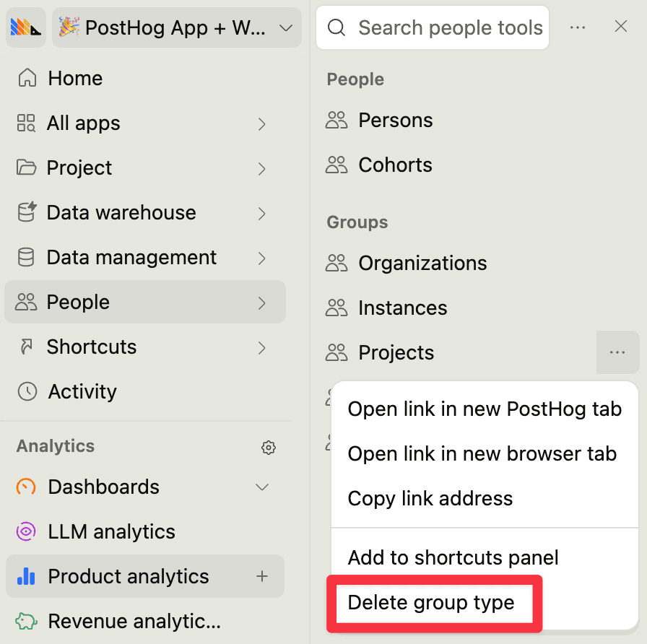
Task: Select the Revenue analytics piggy bank icon
Action: (x=26, y=621)
